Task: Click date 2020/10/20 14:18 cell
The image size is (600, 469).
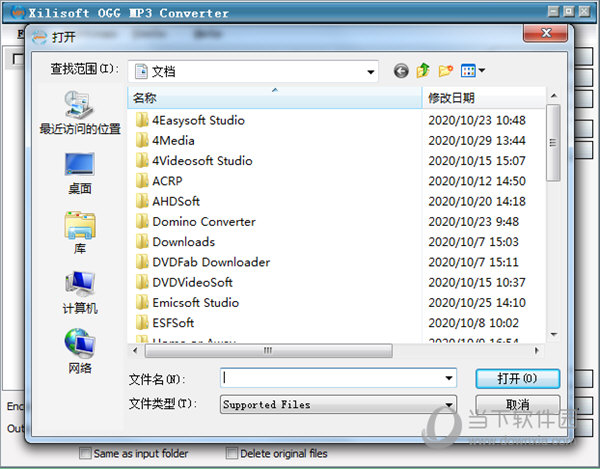Action: click(477, 201)
